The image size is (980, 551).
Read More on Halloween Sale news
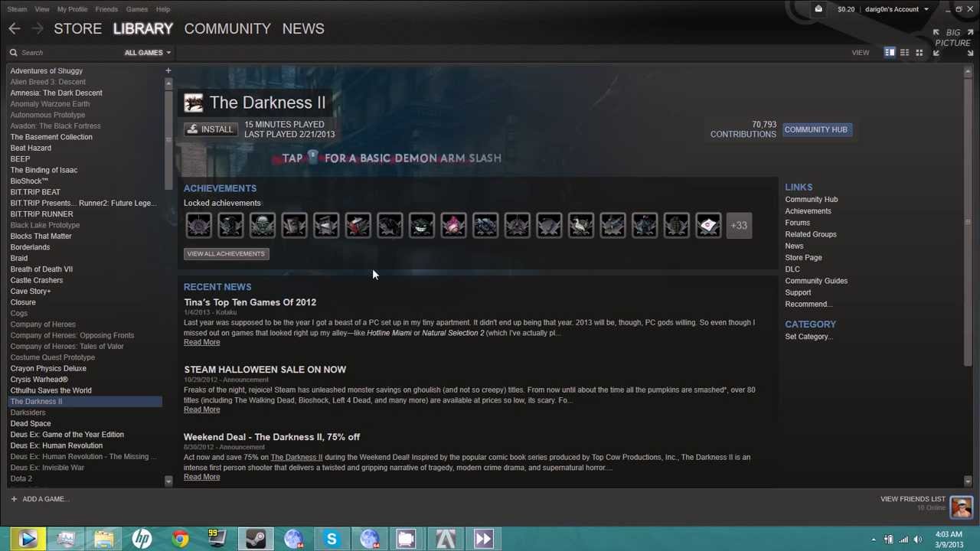pyautogui.click(x=201, y=409)
